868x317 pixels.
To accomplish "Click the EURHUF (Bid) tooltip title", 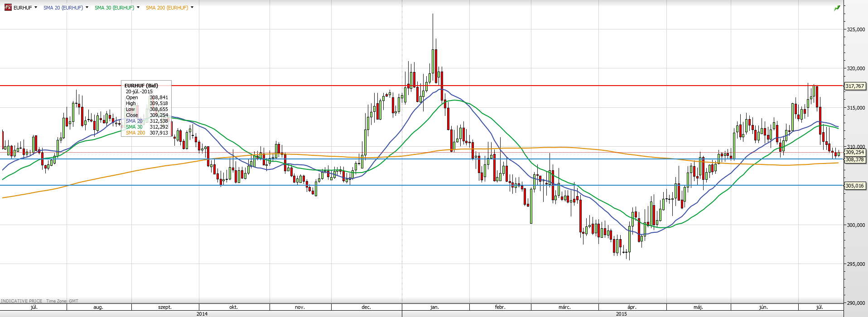I will pyautogui.click(x=141, y=86).
